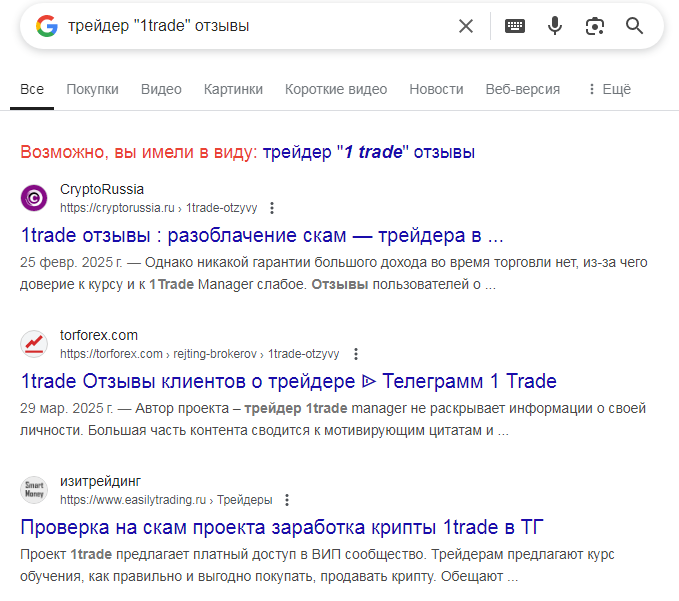The image size is (679, 601).
Task: Click the '29 мар. 2025 г.' snippet date
Action: [67, 408]
